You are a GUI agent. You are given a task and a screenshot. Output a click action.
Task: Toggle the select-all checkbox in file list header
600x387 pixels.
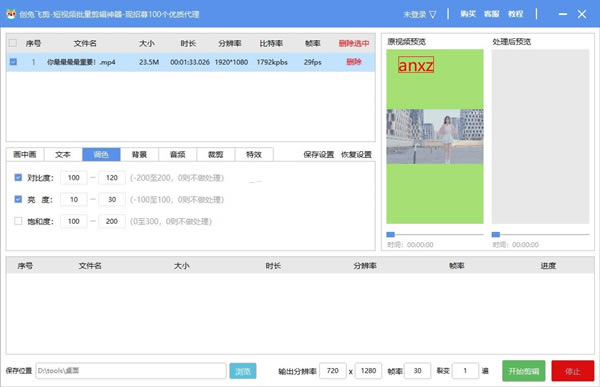pyautogui.click(x=13, y=43)
